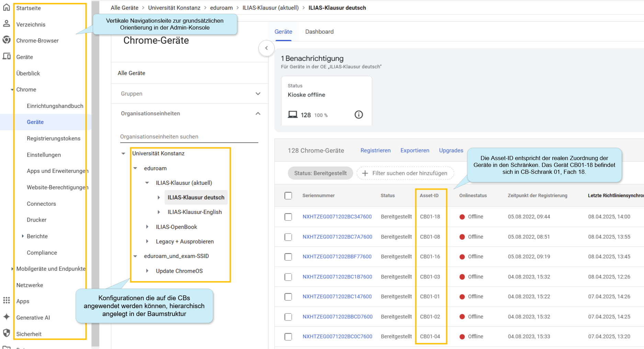Collapse side panel with round arrow button
This screenshot has height=349, width=644.
[x=267, y=48]
